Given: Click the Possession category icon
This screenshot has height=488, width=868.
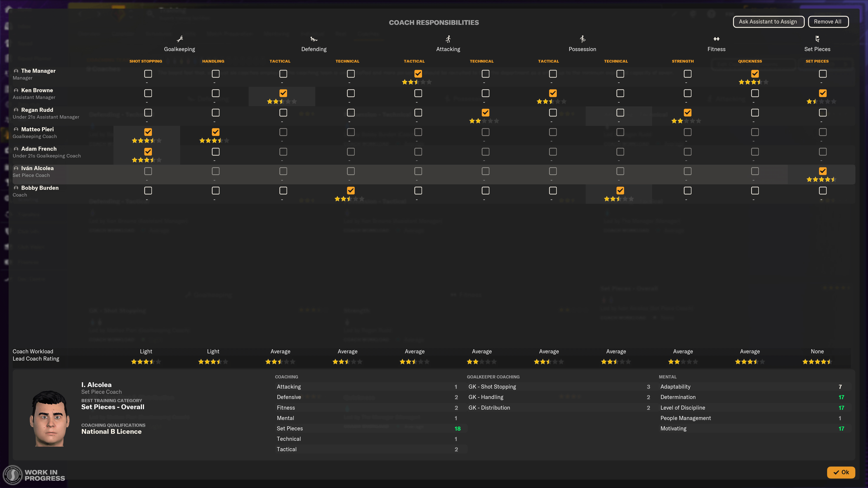Looking at the screenshot, I should click(x=582, y=39).
